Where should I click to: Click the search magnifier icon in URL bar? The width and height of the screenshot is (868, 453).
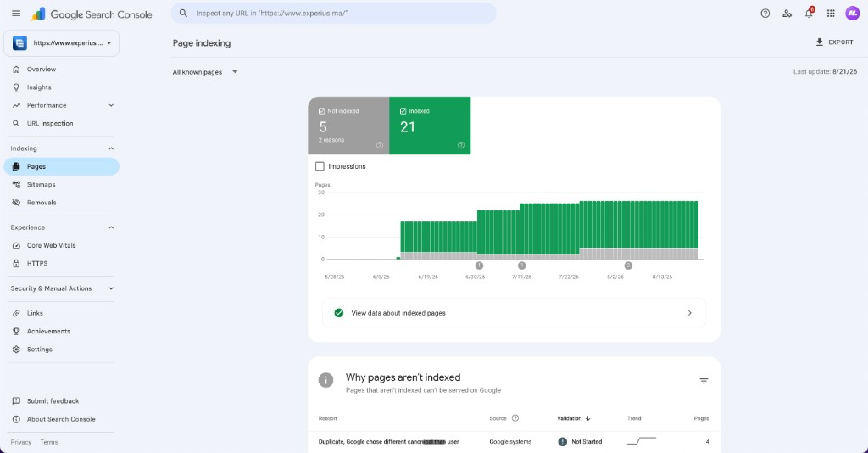point(183,14)
